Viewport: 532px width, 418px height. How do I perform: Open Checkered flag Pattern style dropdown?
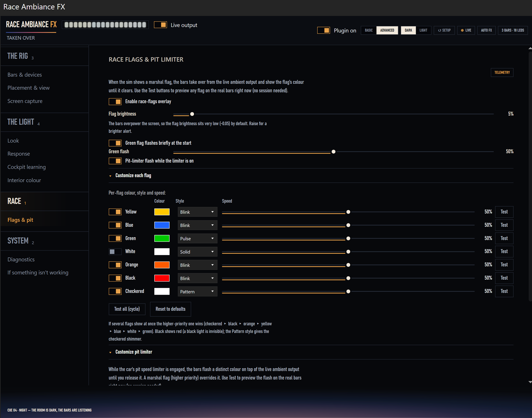pyautogui.click(x=197, y=292)
